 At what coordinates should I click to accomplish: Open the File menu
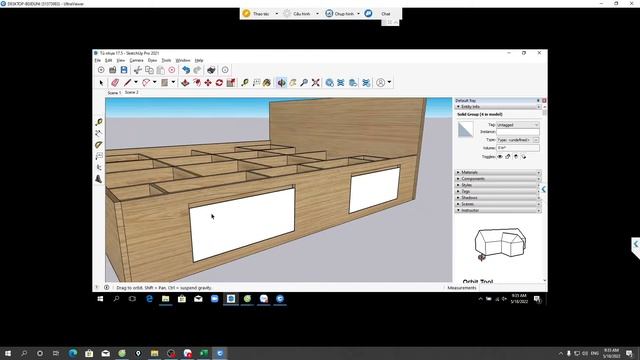pyautogui.click(x=98, y=60)
